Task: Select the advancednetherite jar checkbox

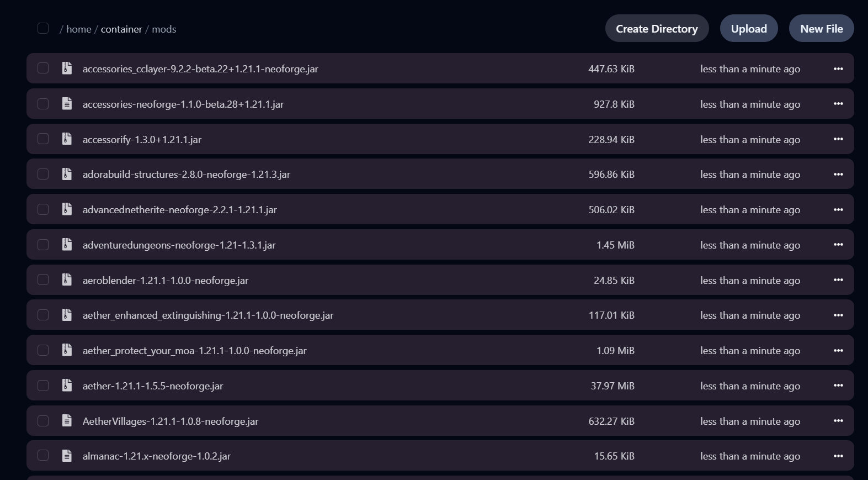Action: 43,209
